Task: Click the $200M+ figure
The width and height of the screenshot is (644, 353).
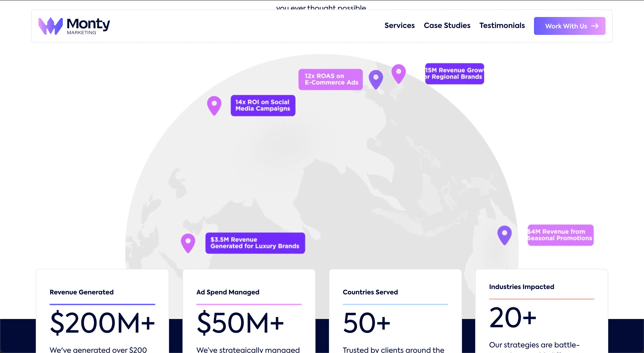Action: click(102, 323)
